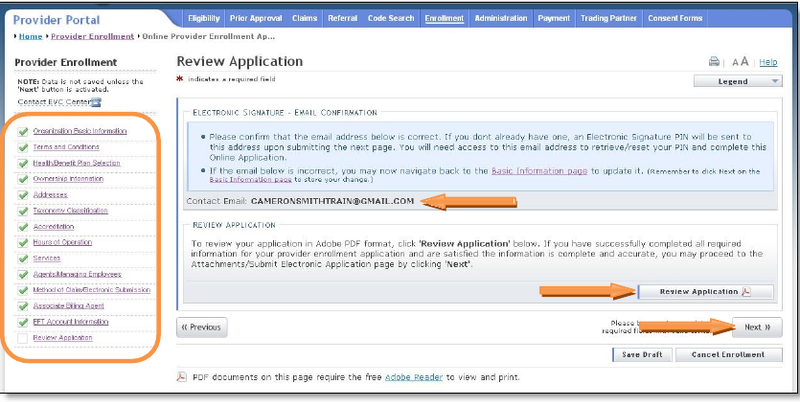The height and width of the screenshot is (402, 800).
Task: Open Method of Claim/Electronic Submission step
Action: pos(92,290)
